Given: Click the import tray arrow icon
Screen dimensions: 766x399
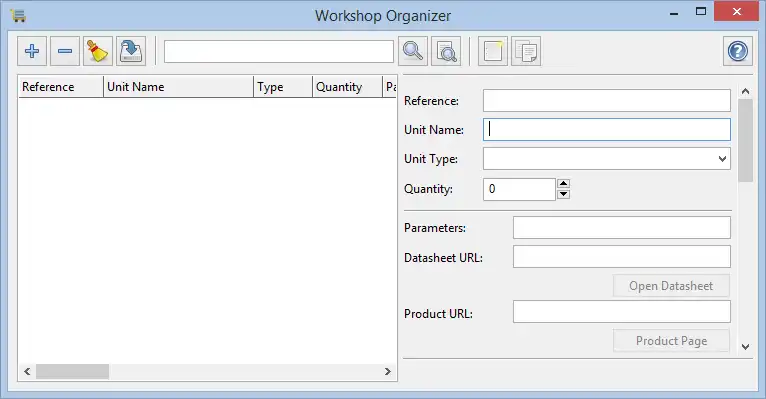Looking at the screenshot, I should (x=131, y=51).
